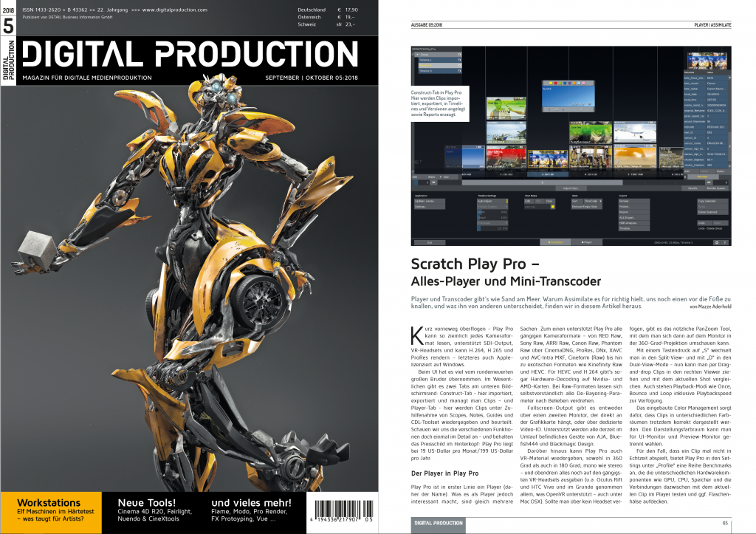This screenshot has width=756, height=534.
Task: Toggle the circle icon on Timeline 3
Action: click(459, 71)
